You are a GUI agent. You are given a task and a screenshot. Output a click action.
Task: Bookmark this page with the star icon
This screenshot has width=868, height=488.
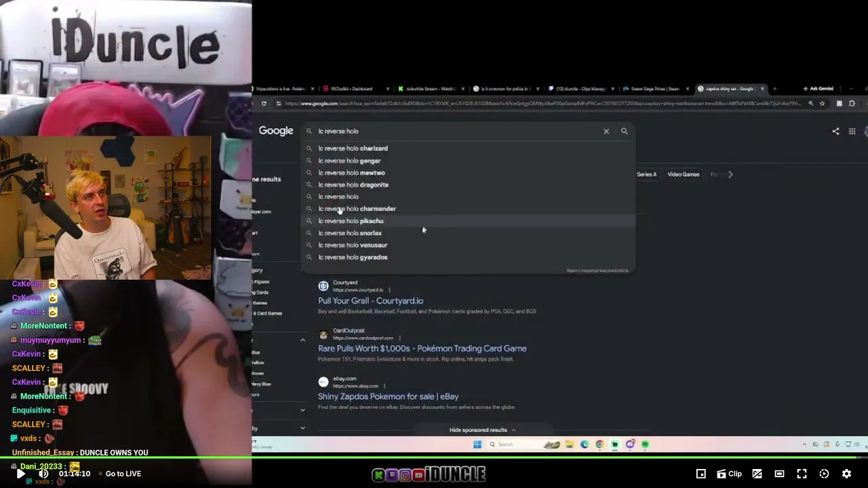(822, 104)
